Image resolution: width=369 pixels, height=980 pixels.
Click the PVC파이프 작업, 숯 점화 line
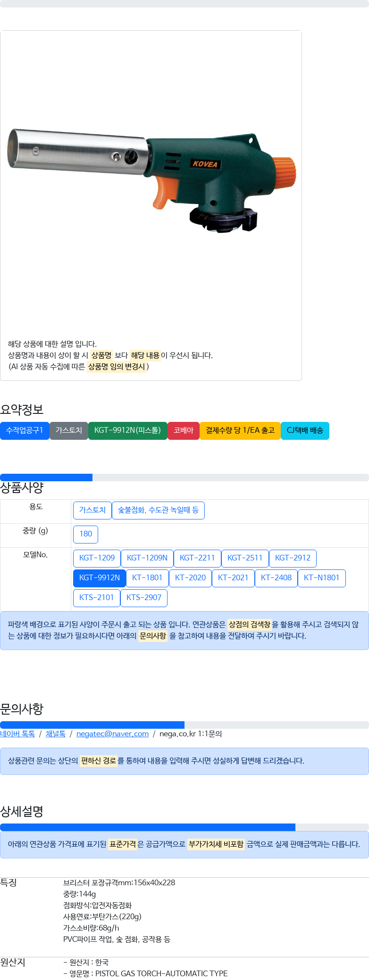(x=117, y=939)
